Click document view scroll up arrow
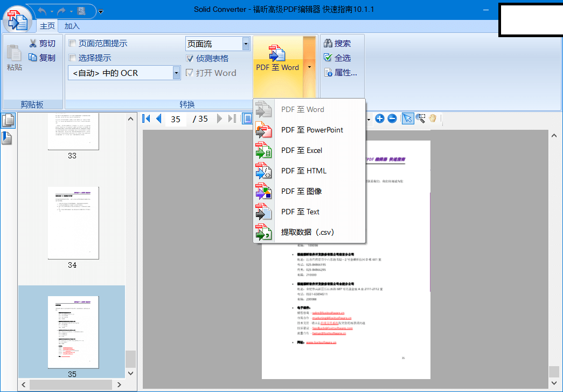563x392 pixels. [554, 136]
